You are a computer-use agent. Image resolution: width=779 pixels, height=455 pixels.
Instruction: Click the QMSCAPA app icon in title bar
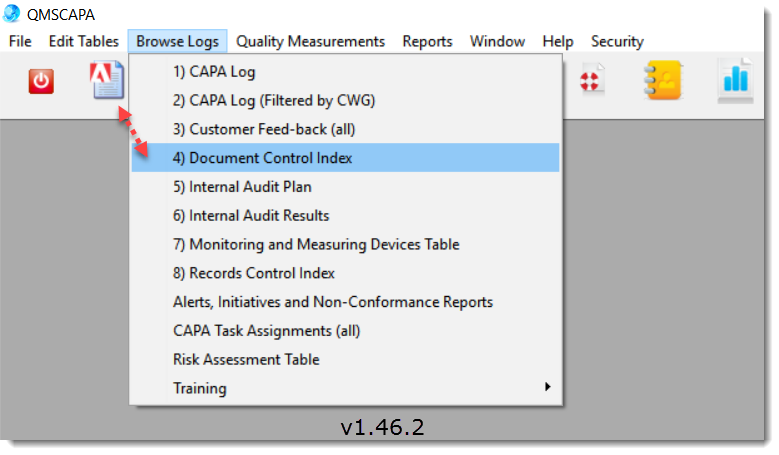[12, 14]
